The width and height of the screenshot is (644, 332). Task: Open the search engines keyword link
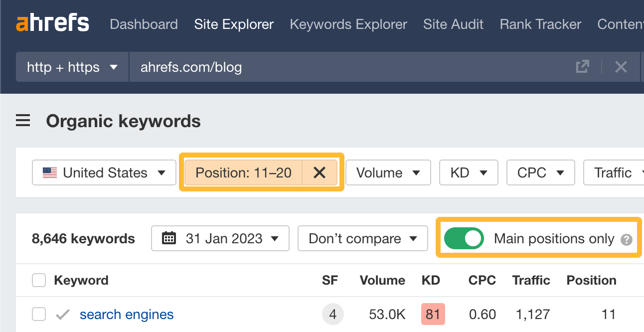tap(126, 314)
